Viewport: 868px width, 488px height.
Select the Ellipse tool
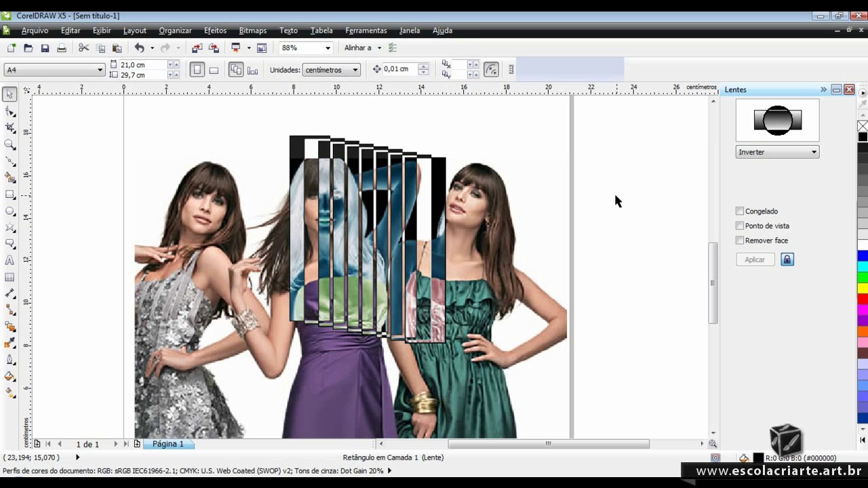point(9,211)
